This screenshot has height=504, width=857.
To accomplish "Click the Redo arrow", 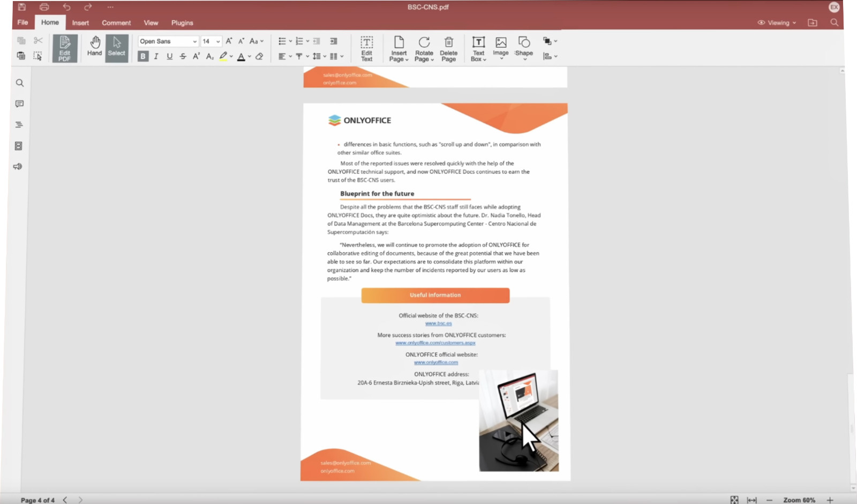I will 88,7.
